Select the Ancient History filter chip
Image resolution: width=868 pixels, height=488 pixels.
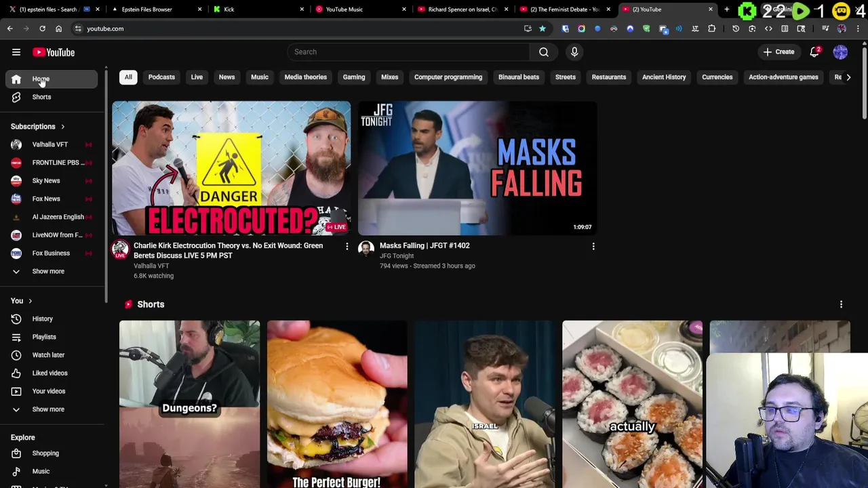[664, 77]
